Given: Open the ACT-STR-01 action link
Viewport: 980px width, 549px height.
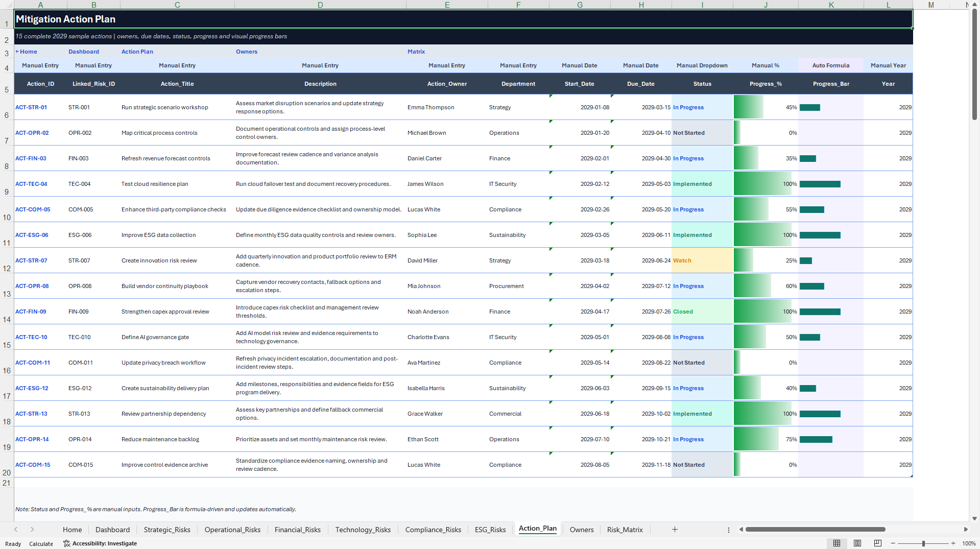Looking at the screenshot, I should [31, 107].
